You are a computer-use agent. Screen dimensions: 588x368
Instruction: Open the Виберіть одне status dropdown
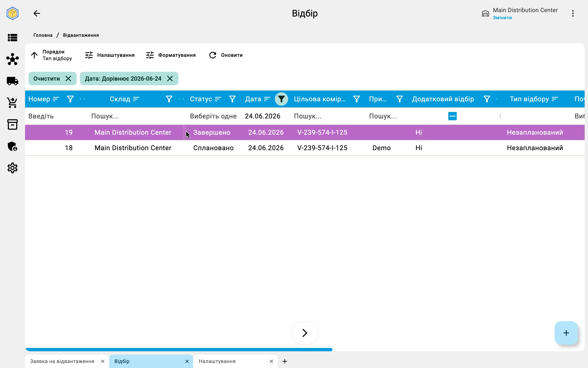coord(213,116)
